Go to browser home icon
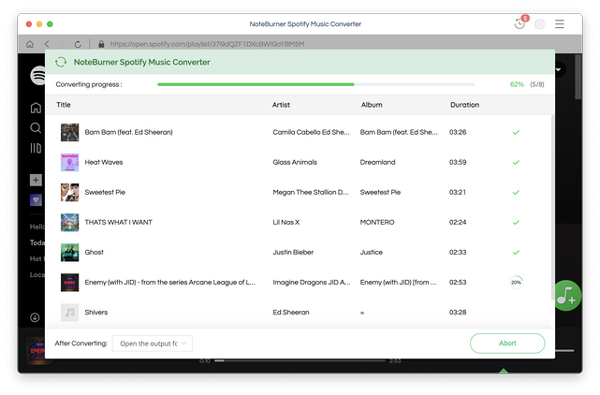600x395 pixels. click(x=29, y=44)
